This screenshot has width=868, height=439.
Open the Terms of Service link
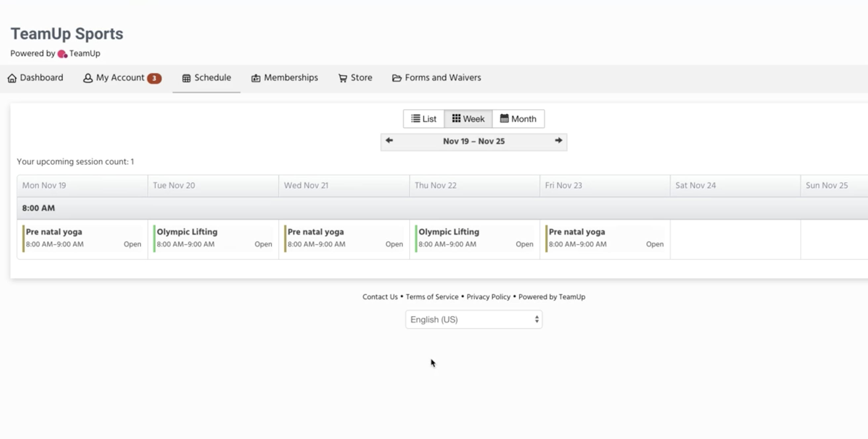pyautogui.click(x=432, y=297)
